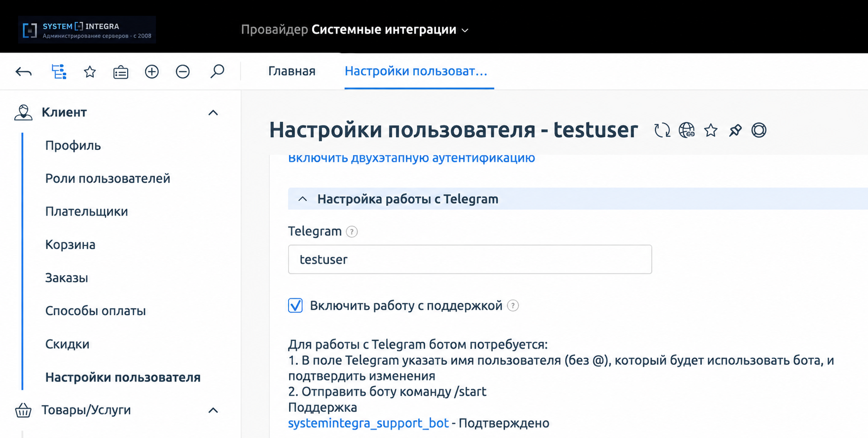The width and height of the screenshot is (868, 438).
Task: Open the Профиль menu item
Action: pos(73,146)
